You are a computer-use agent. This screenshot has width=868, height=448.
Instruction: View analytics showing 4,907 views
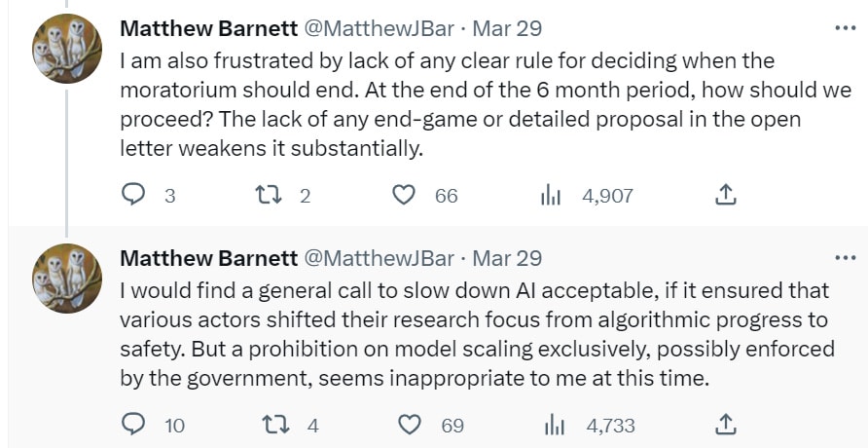click(551, 196)
